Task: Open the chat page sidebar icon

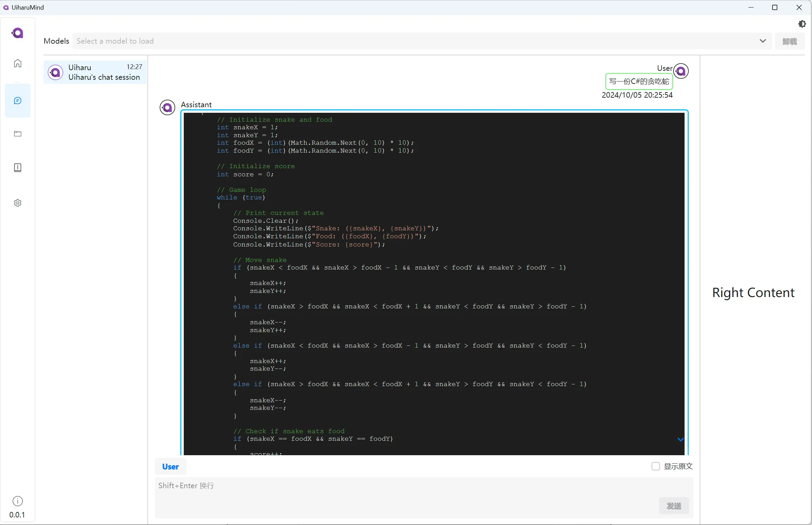Action: (18, 100)
